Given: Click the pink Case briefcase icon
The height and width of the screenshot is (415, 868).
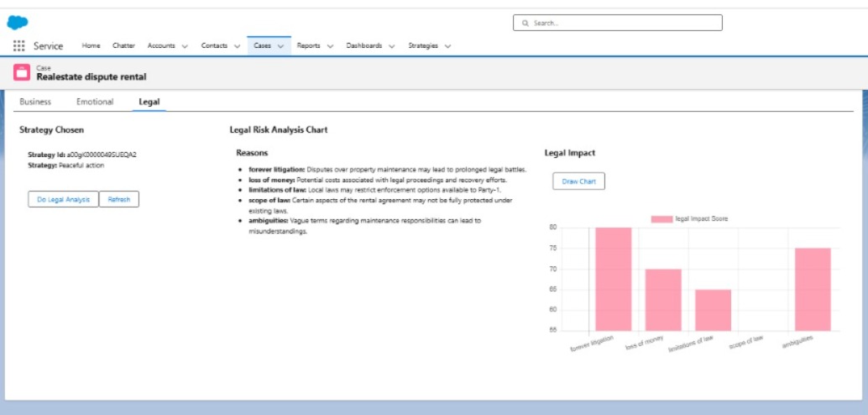Looking at the screenshot, I should 22,72.
